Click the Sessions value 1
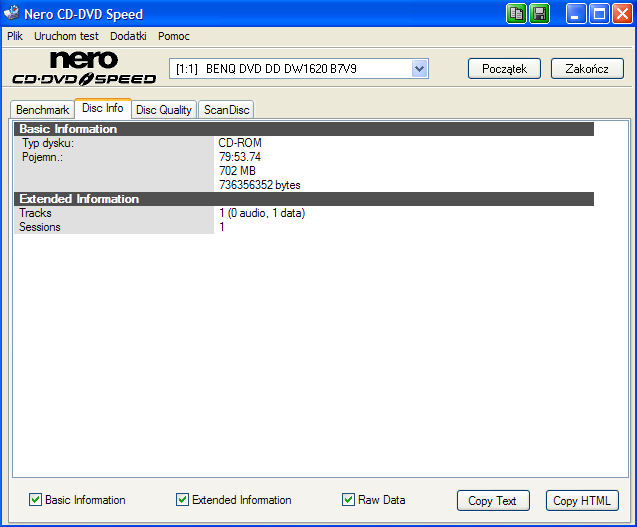The image size is (637, 527). (x=222, y=227)
